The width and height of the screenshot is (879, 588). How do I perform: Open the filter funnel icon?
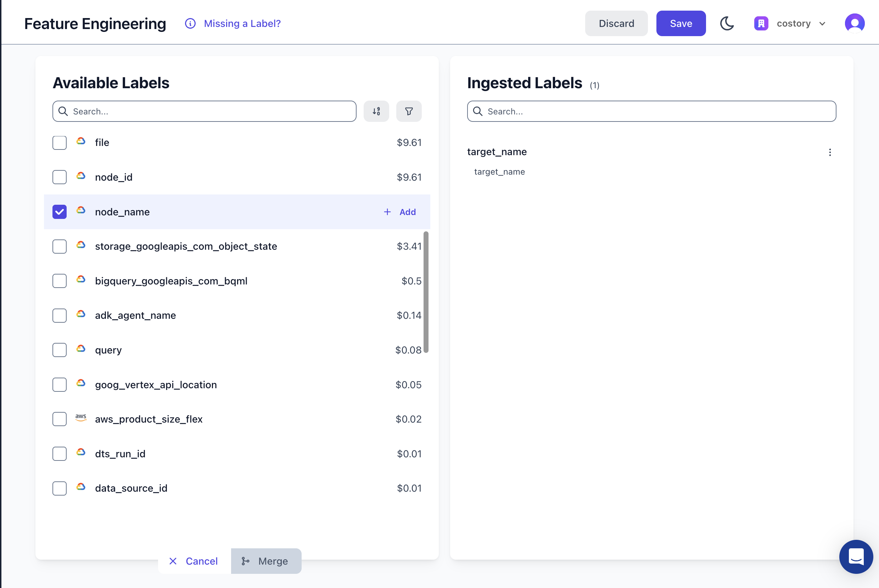click(x=409, y=111)
